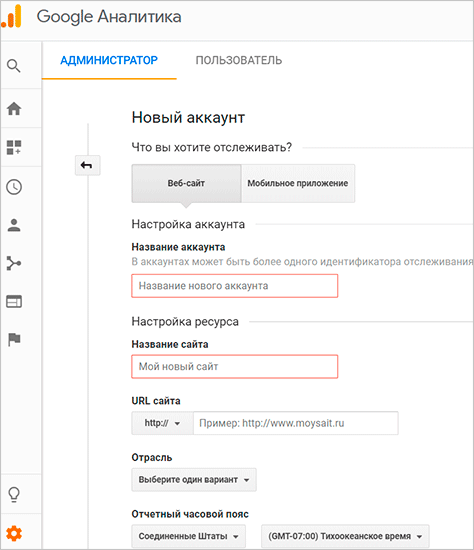The height and width of the screenshot is (550, 474).
Task: Click the Настройка аккаунта section heading
Action: coord(188,224)
